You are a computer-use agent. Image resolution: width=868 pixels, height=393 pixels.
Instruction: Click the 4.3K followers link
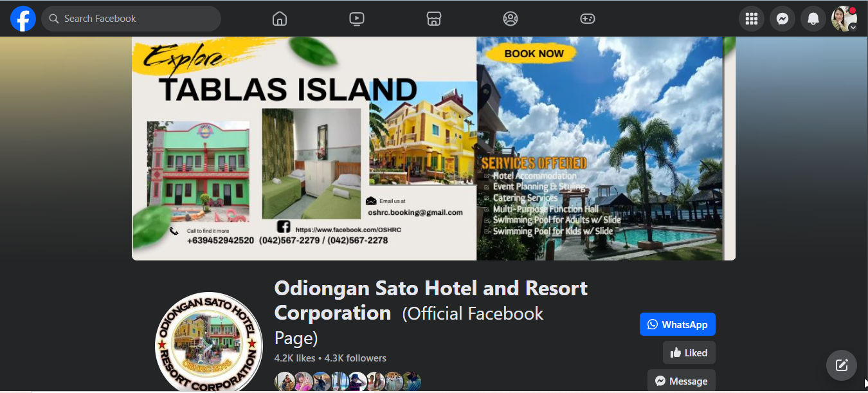tap(356, 358)
